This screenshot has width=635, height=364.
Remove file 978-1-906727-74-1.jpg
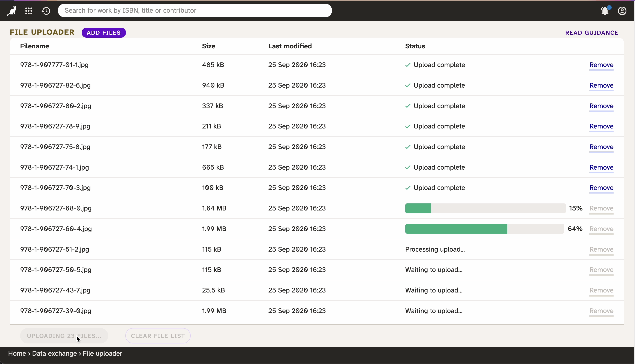(601, 167)
